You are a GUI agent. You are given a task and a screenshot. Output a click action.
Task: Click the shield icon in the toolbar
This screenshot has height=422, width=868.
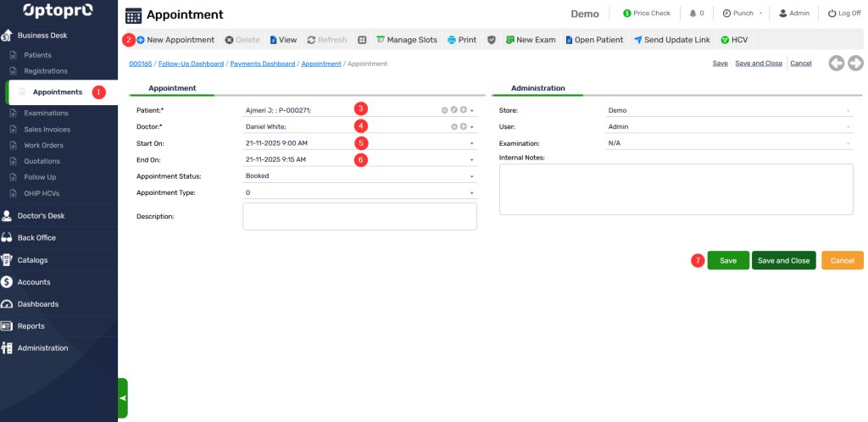491,40
